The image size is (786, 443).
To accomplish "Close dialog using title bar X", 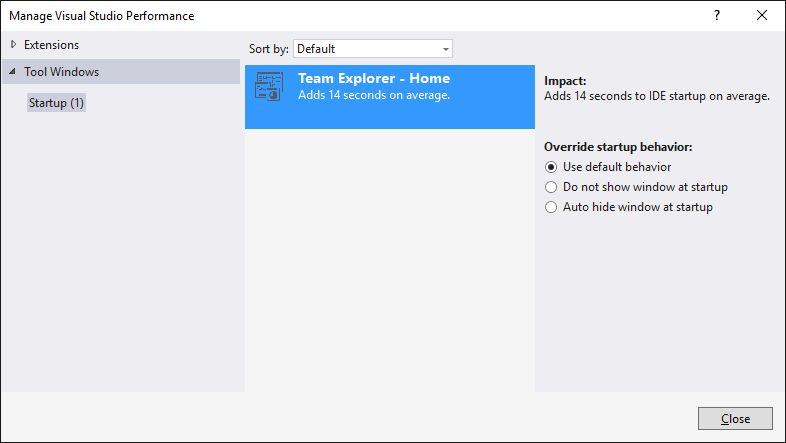I will coord(762,16).
